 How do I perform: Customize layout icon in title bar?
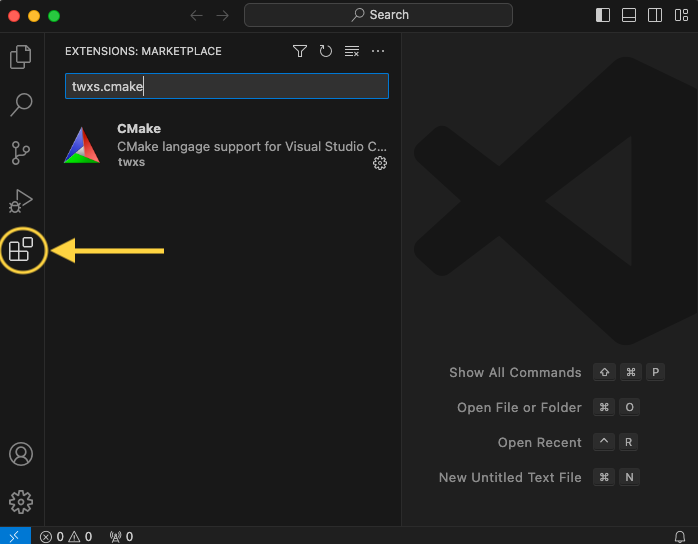pyautogui.click(x=681, y=15)
